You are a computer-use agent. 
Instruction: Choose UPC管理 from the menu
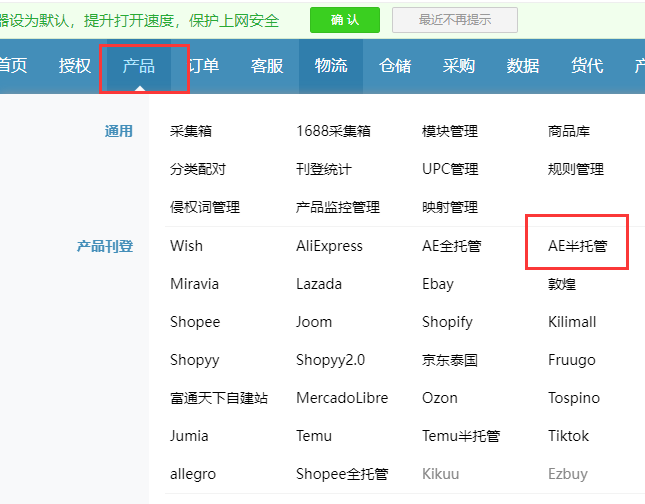click(x=450, y=169)
